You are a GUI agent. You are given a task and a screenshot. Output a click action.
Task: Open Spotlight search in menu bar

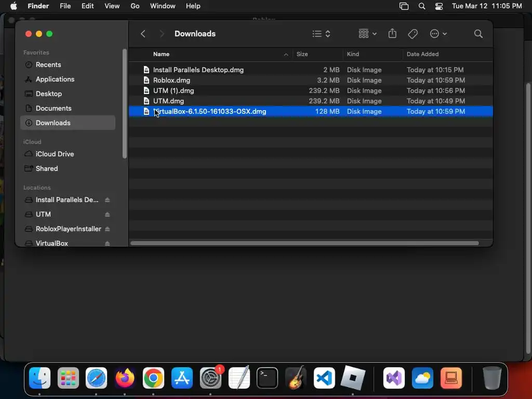coord(422,6)
